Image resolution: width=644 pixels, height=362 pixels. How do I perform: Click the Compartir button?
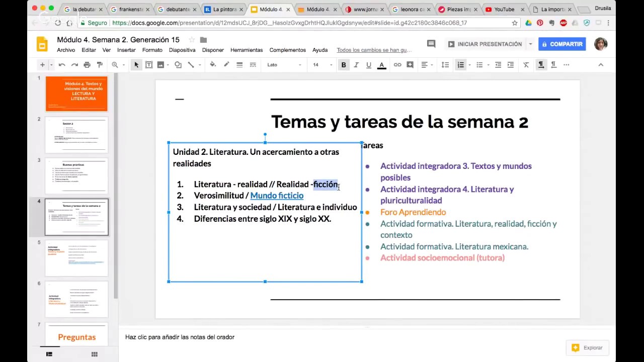(x=562, y=44)
